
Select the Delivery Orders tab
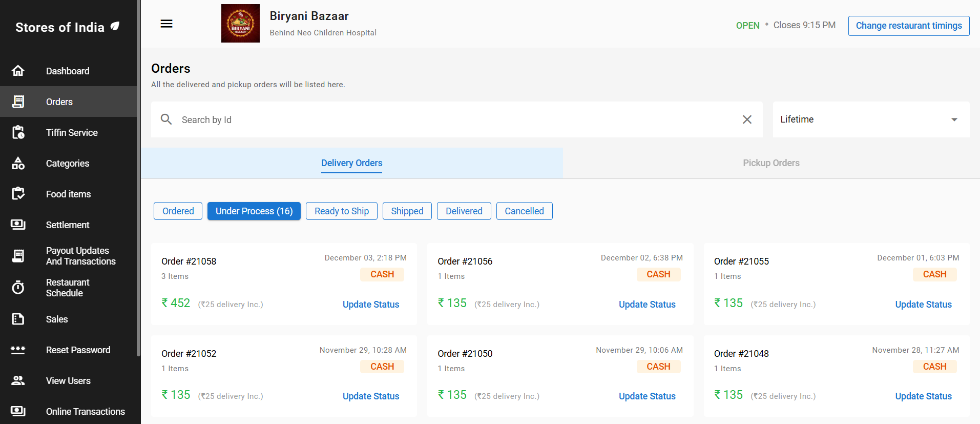pyautogui.click(x=351, y=163)
